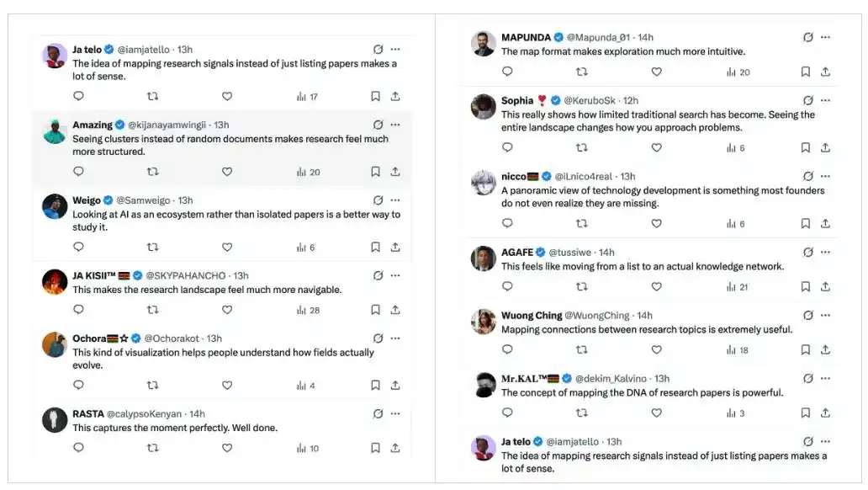Reply to Amazing's tweet about clusters
The width and height of the screenshot is (868, 490).
(x=78, y=172)
